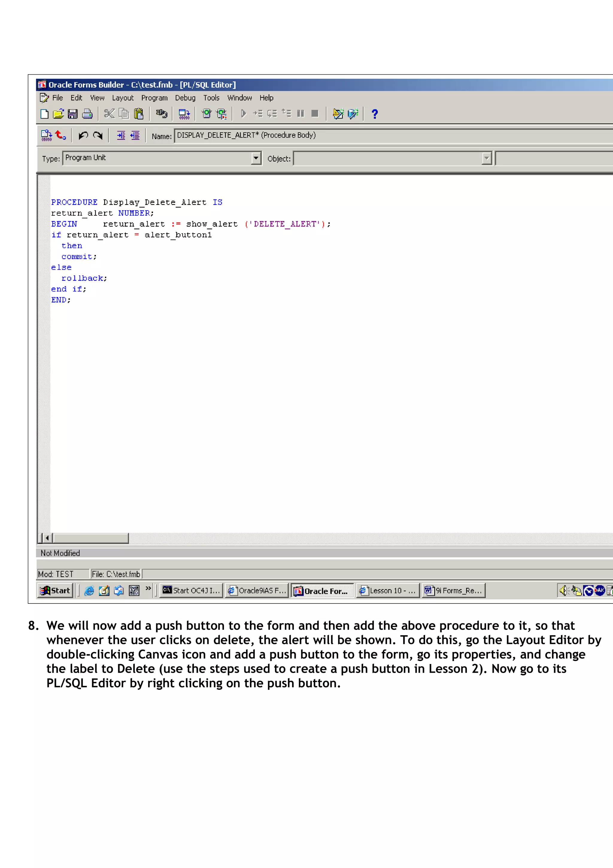613x868 pixels.
Task: Click 'DELETE_ALERT' string in the code
Action: click(285, 224)
